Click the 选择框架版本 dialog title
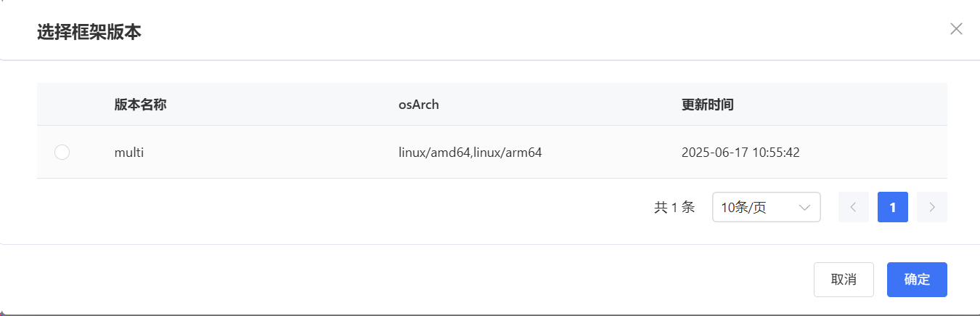The image size is (980, 316). pos(89,32)
